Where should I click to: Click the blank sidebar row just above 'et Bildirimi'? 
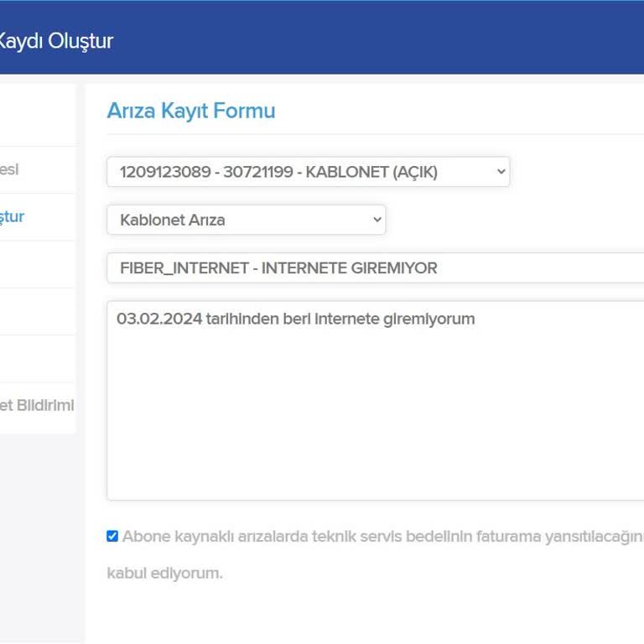point(37,359)
